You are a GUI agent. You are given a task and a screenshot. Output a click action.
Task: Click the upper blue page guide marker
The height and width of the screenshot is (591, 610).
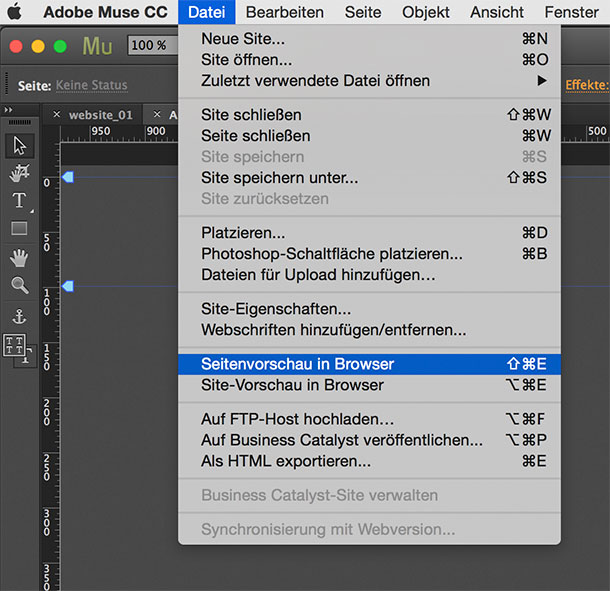click(x=68, y=177)
